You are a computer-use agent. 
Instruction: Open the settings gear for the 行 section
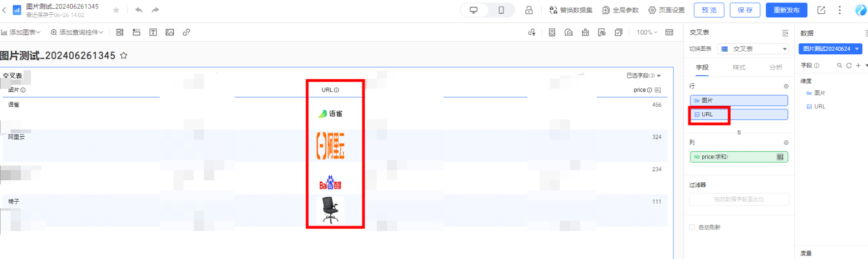(x=786, y=86)
